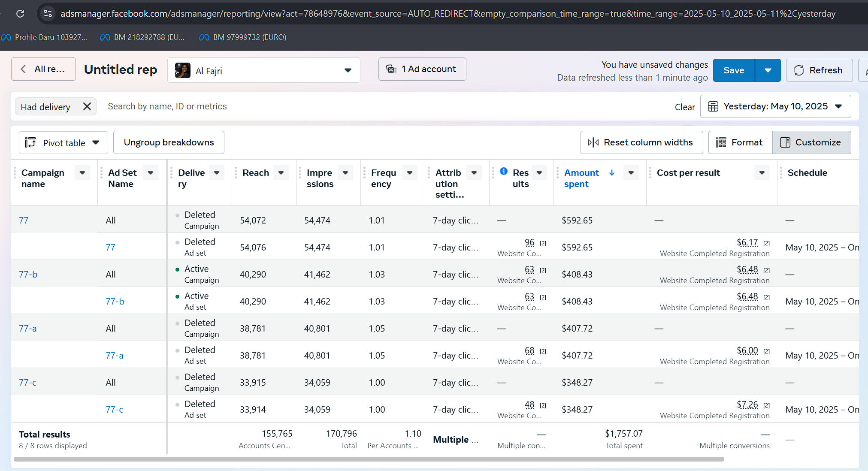868x471 pixels.
Task: Open the 1 Ad account selector
Action: [422, 69]
